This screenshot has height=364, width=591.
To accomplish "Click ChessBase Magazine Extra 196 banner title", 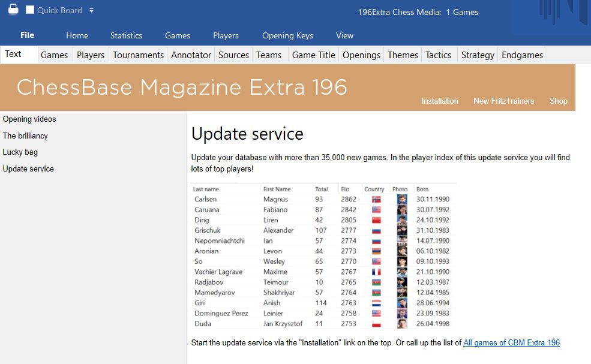I will pos(182,88).
